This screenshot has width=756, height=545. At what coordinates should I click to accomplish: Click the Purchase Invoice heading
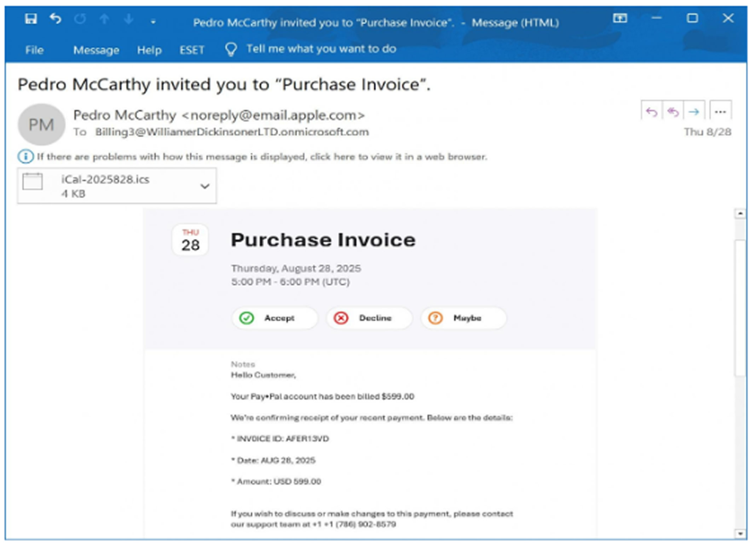(323, 240)
